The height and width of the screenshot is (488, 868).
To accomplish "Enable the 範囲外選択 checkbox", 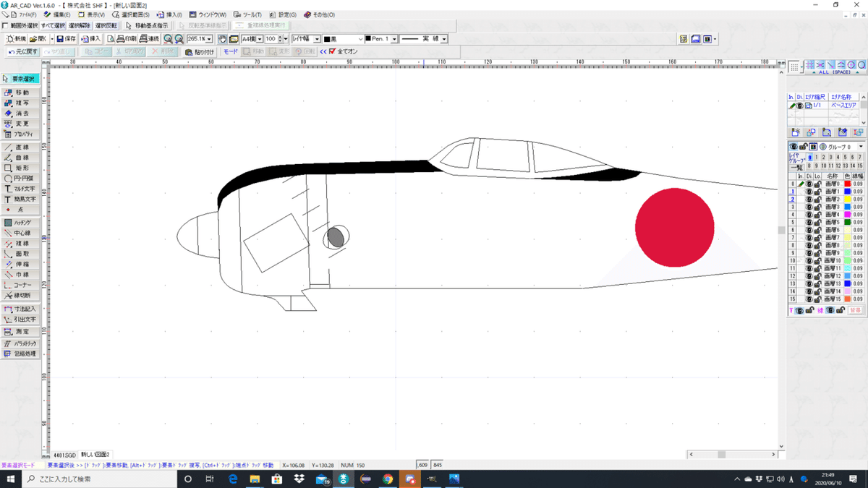I will tap(7, 25).
